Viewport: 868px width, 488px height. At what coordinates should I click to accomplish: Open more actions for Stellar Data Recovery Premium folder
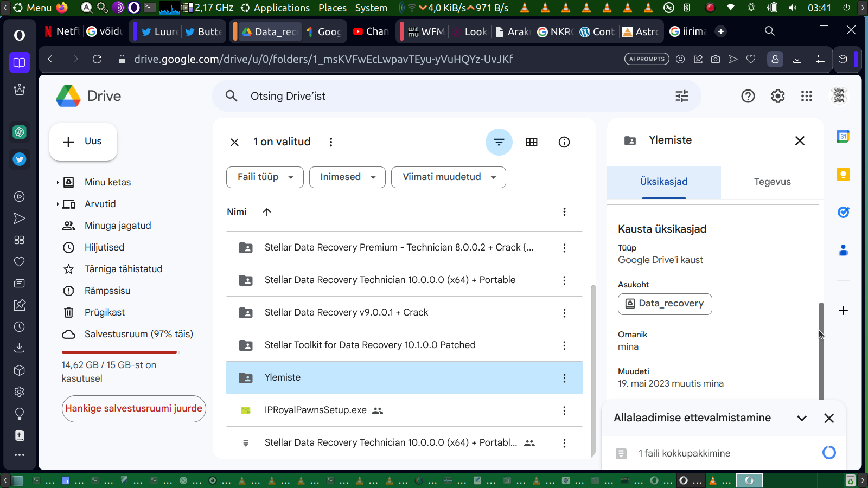(564, 248)
